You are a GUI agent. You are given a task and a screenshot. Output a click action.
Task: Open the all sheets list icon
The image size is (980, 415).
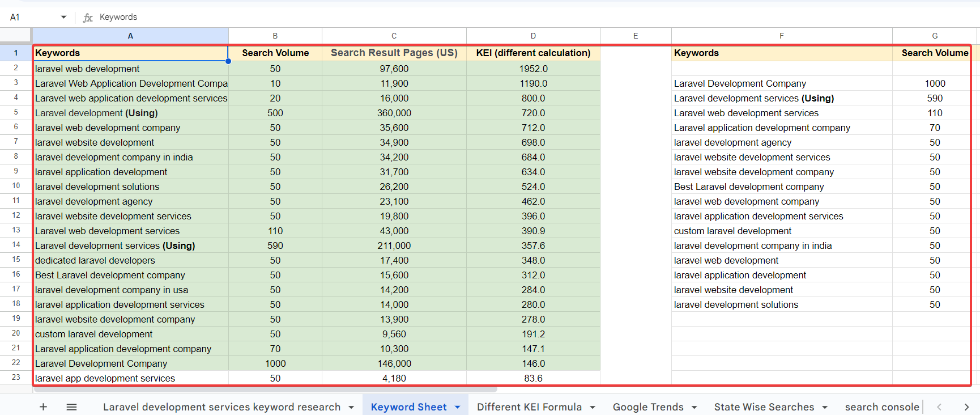[71, 407]
